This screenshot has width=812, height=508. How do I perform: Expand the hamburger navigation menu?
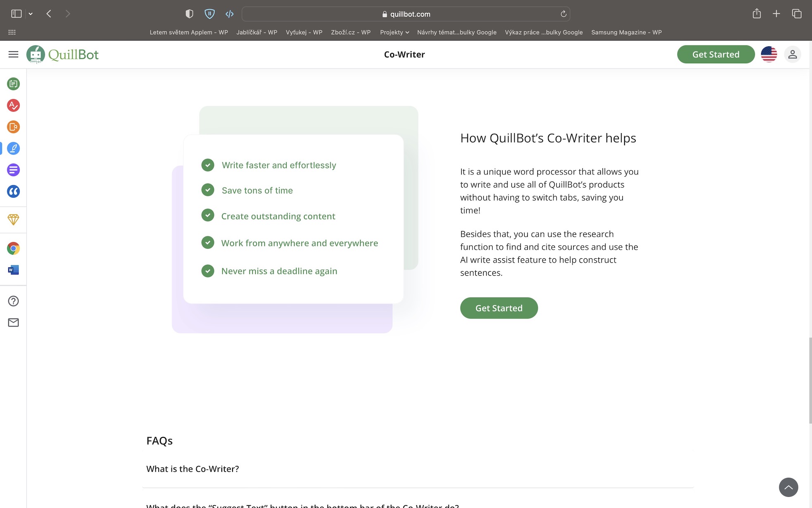tap(13, 54)
